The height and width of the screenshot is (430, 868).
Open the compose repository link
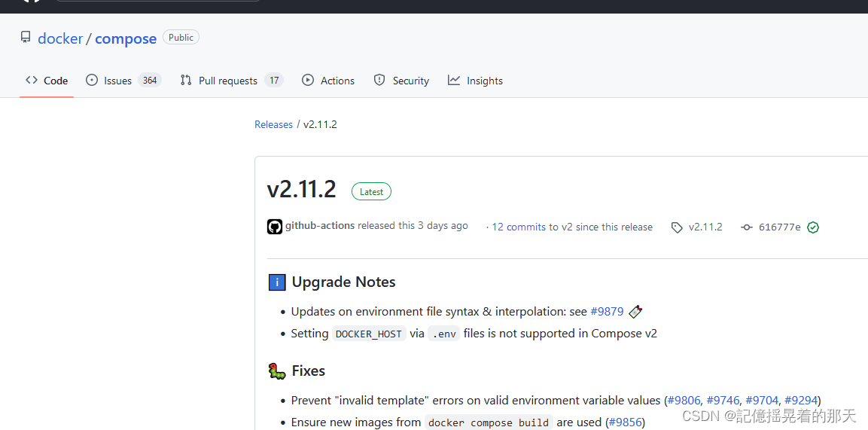click(126, 38)
